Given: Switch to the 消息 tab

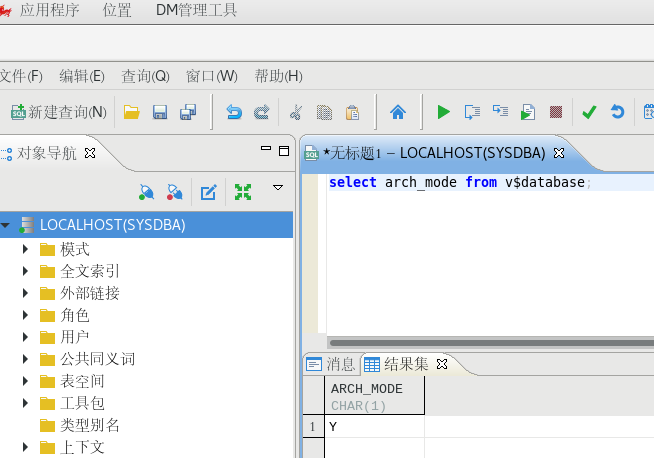Looking at the screenshot, I should [x=330, y=364].
